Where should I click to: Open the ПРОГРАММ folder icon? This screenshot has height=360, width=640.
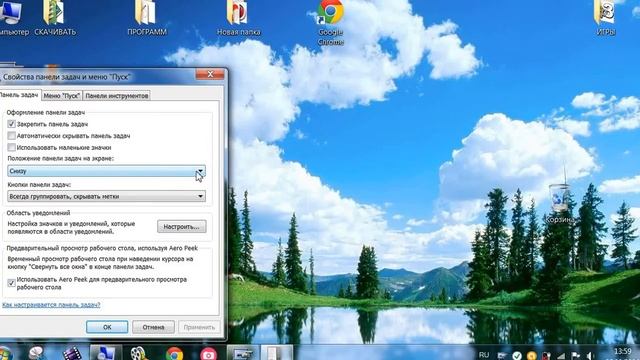(x=147, y=17)
